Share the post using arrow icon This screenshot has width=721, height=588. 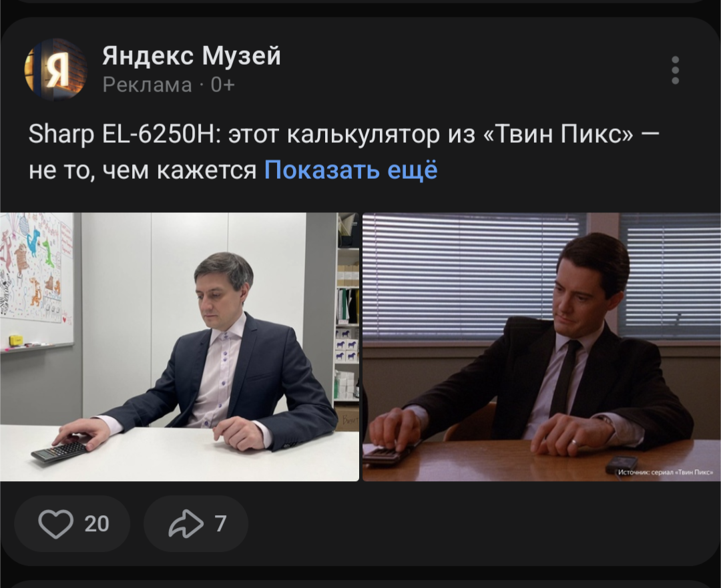pyautogui.click(x=186, y=524)
